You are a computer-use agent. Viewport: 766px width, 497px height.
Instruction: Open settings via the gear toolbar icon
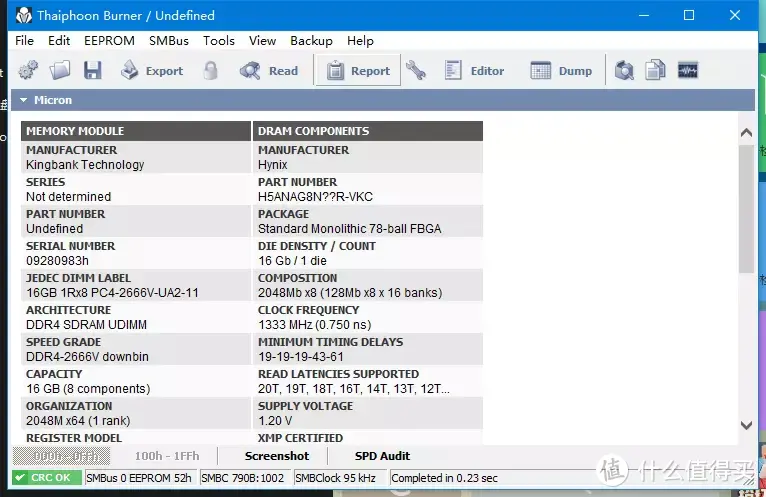pos(28,70)
